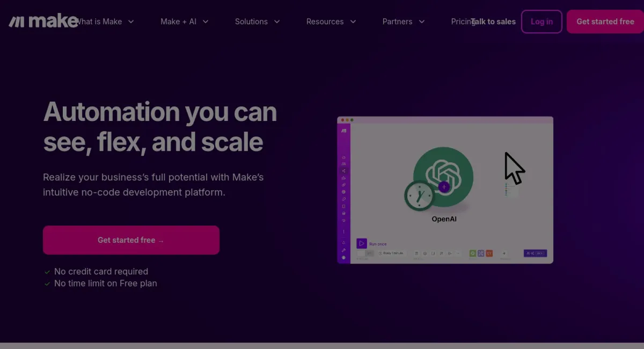
Task: Expand the Partners dropdown chevron
Action: point(422,21)
